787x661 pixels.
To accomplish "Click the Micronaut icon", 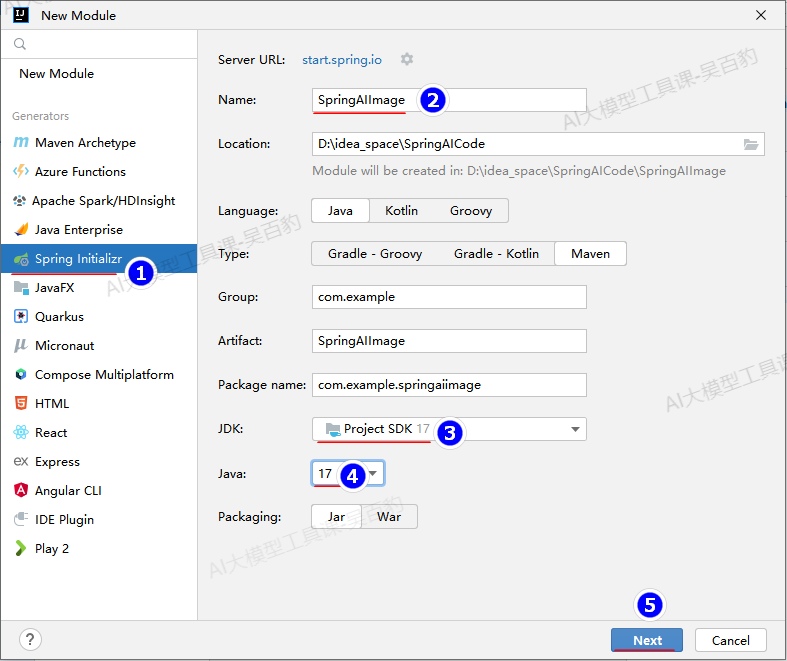I will coord(21,346).
